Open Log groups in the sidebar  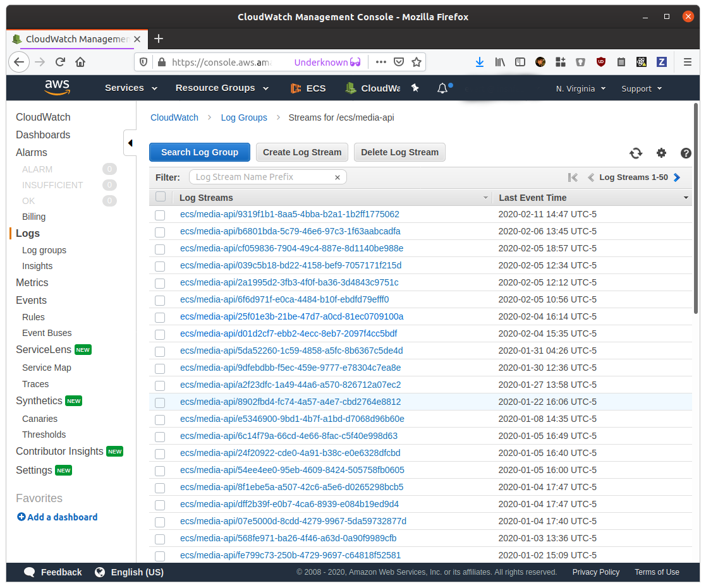pos(44,250)
